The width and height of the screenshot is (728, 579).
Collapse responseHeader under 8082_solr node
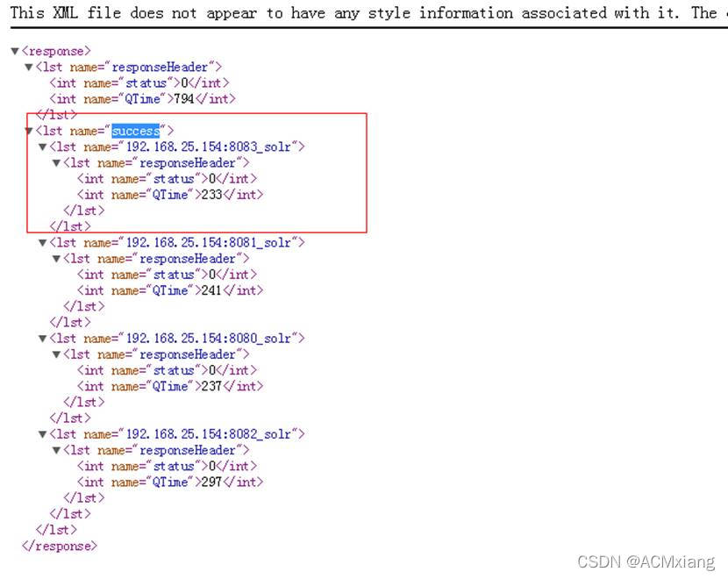click(x=57, y=450)
